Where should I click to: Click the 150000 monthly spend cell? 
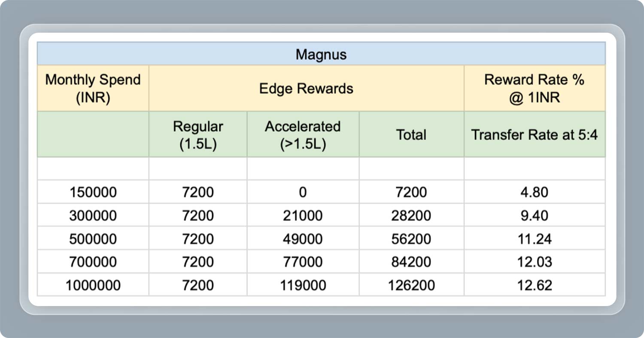(x=93, y=192)
